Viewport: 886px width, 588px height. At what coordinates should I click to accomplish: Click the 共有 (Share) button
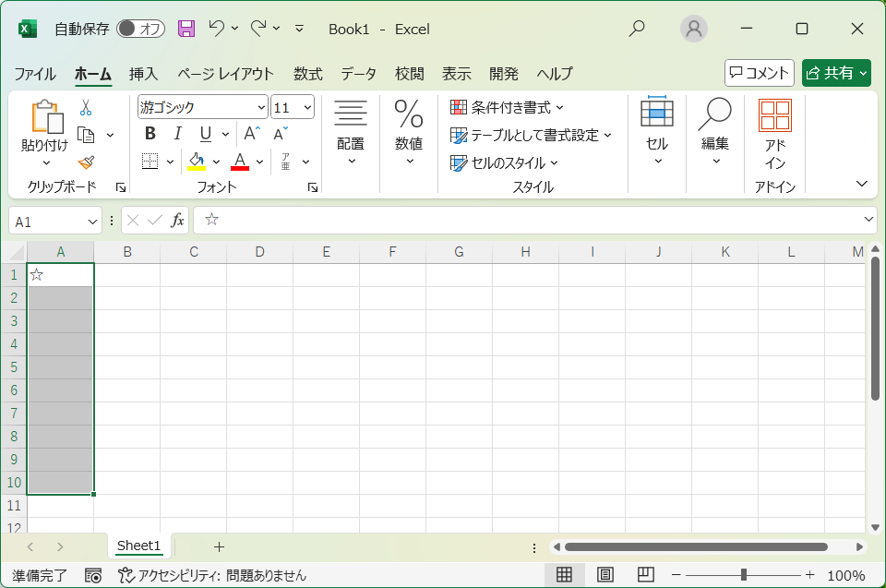coord(836,73)
